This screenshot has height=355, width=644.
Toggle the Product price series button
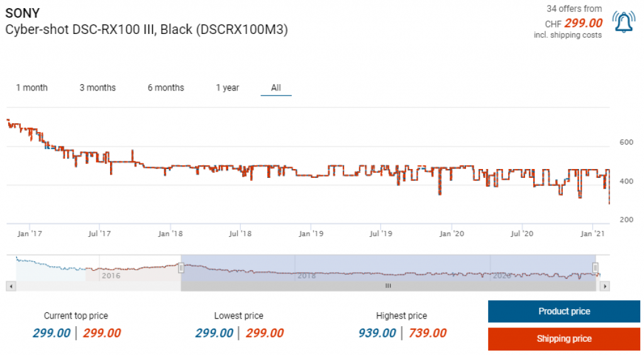564,311
